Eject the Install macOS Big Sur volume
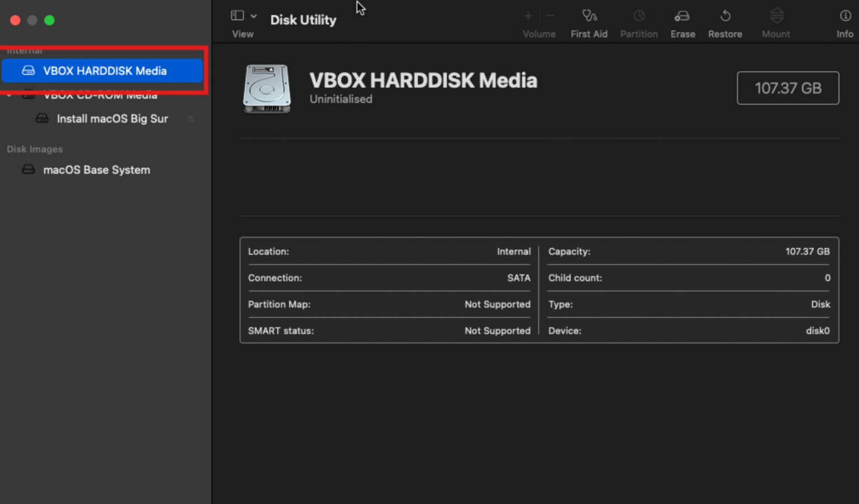The width and height of the screenshot is (859, 504). click(190, 119)
